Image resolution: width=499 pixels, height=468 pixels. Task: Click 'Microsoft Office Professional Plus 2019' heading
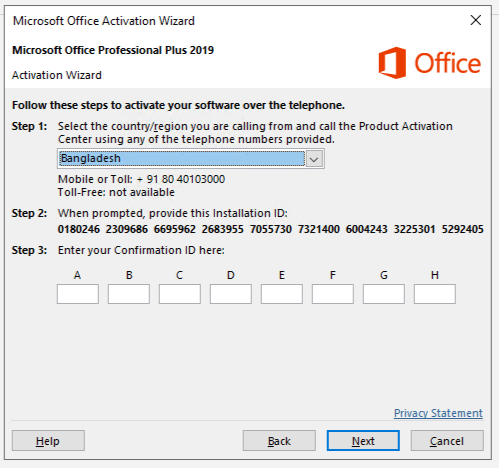tap(113, 50)
